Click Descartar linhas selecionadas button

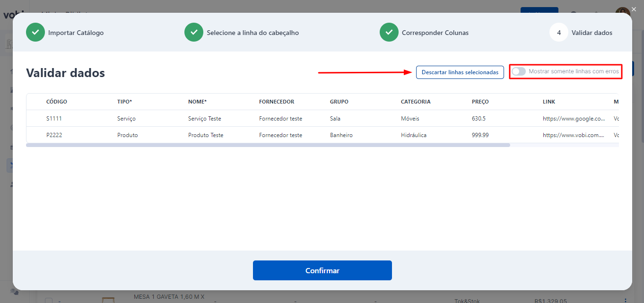[460, 72]
